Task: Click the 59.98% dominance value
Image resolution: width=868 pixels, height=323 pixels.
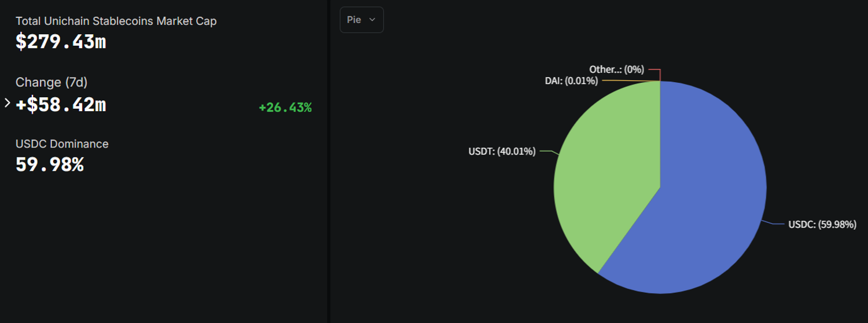Action: (50, 164)
